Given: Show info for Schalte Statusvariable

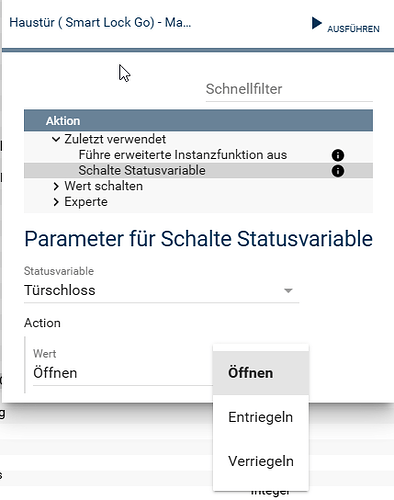Looking at the screenshot, I should (338, 171).
